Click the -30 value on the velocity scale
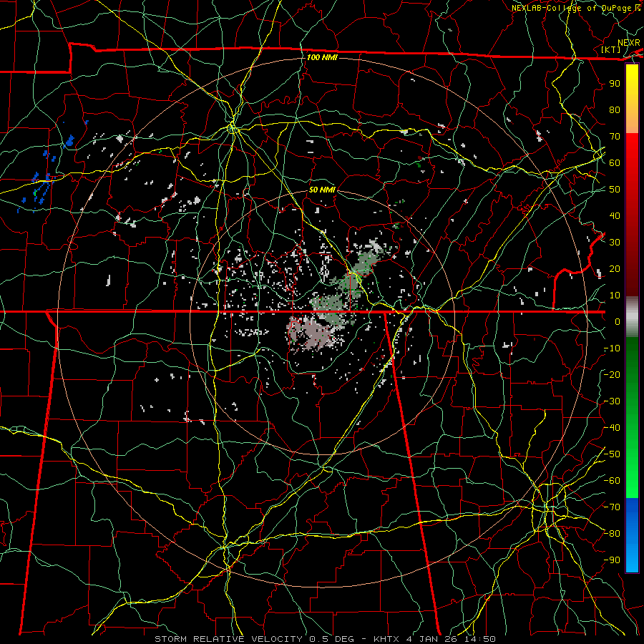Viewport: 644px width, 644px height. tap(612, 401)
